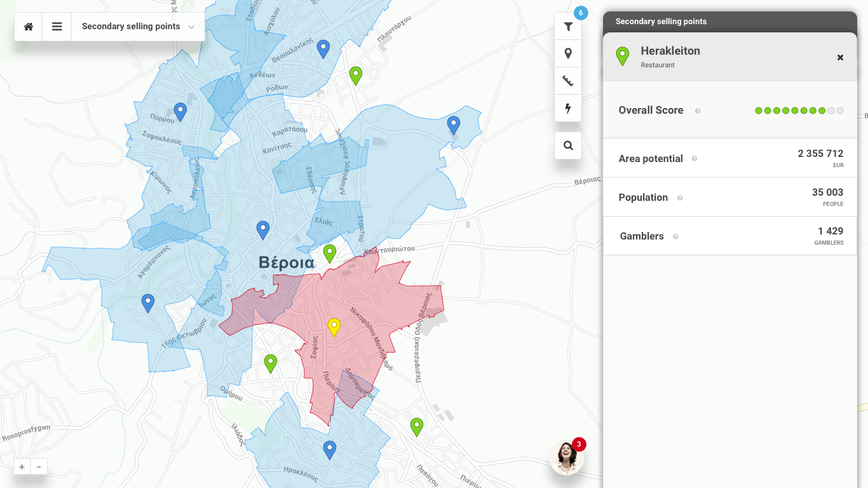
Task: Open the filter tool
Action: point(568,27)
